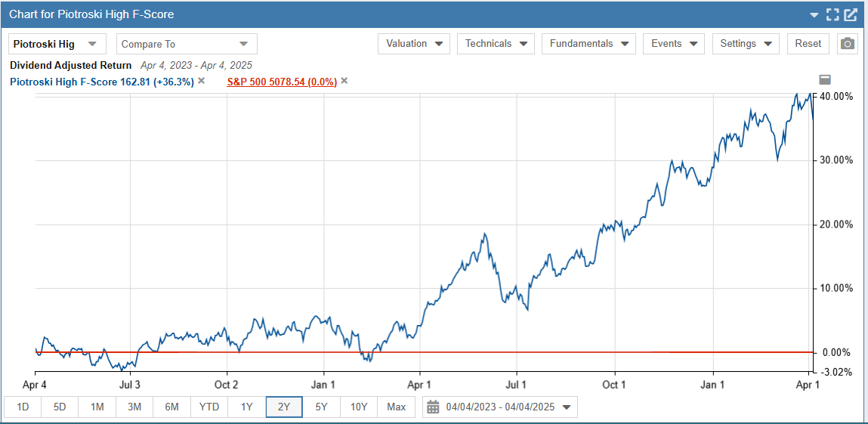Select the Max time range

[x=396, y=407]
